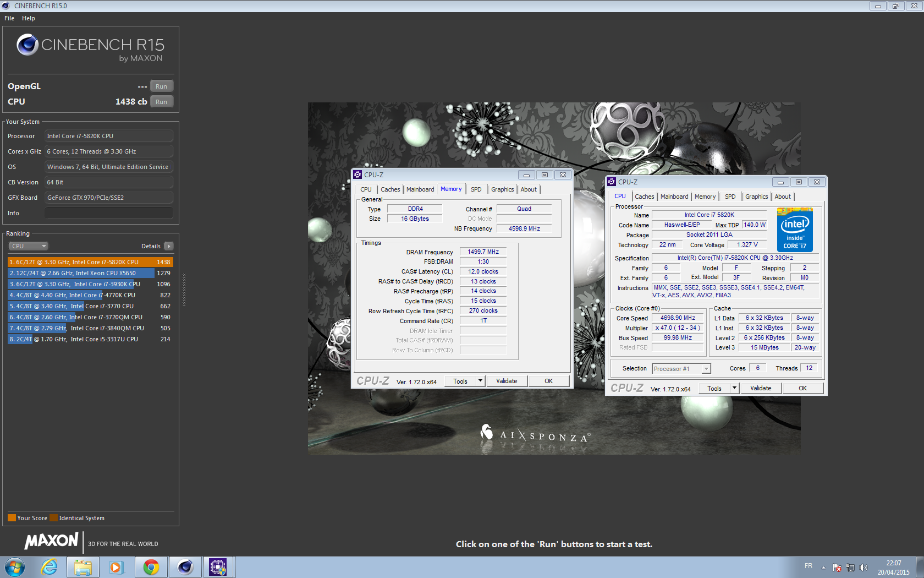This screenshot has width=924, height=578.
Task: Select the i7-4770K ranking row
Action: click(90, 295)
